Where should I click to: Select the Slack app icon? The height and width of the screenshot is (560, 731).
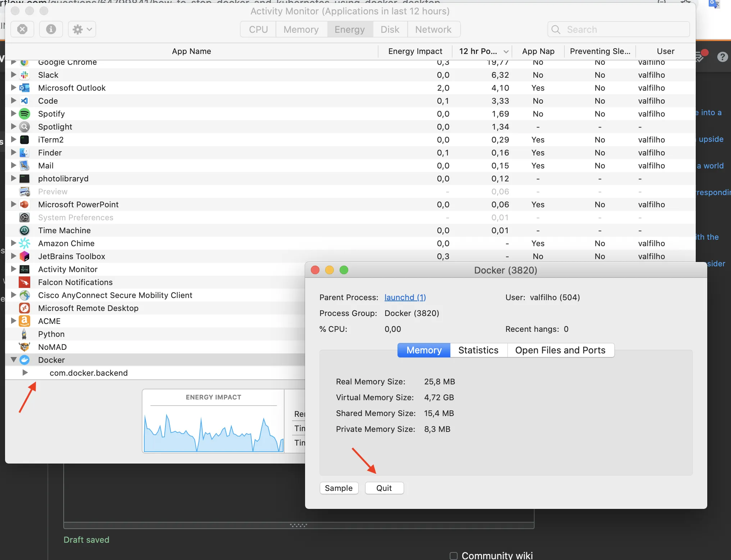24,75
